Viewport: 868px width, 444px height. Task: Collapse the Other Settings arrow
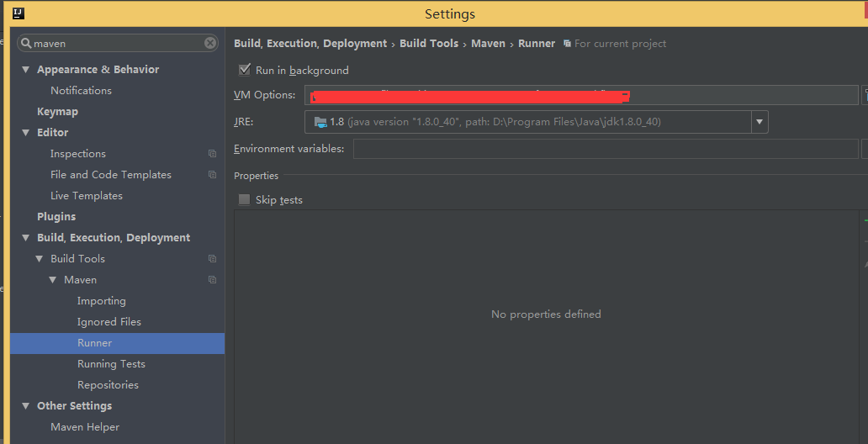tap(25, 406)
